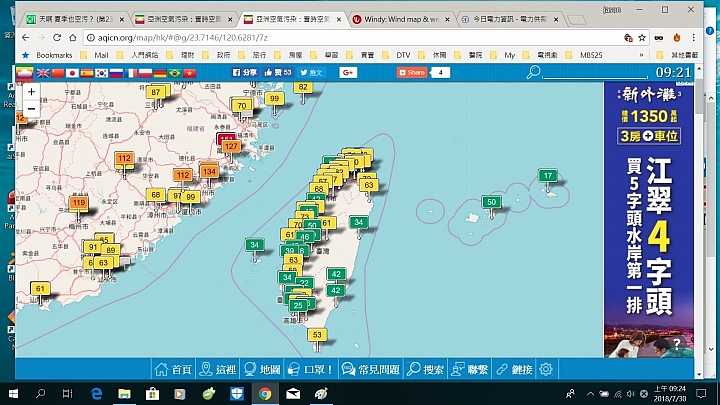Share on Google Plus
The height and width of the screenshot is (405, 720).
pos(348,73)
